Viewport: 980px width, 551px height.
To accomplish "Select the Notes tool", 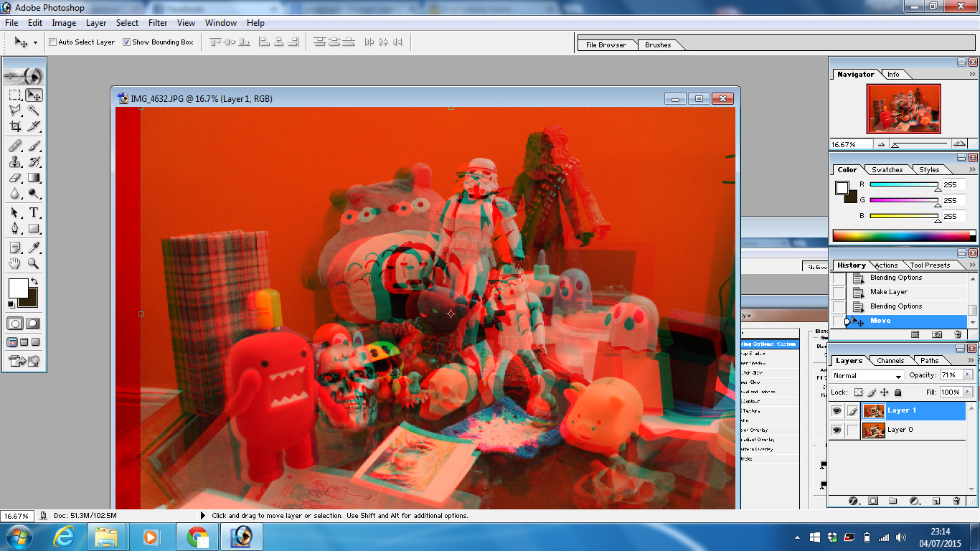I will pyautogui.click(x=15, y=248).
